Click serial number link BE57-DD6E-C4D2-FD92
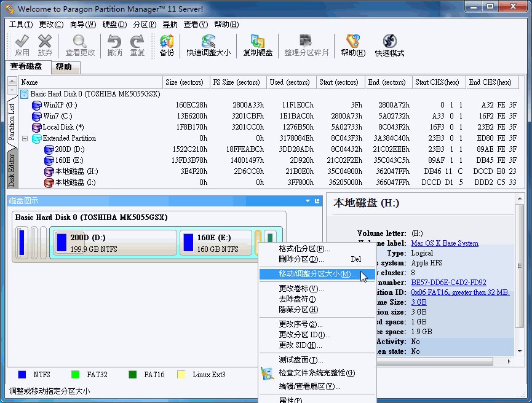This screenshot has height=403, width=532. click(448, 283)
